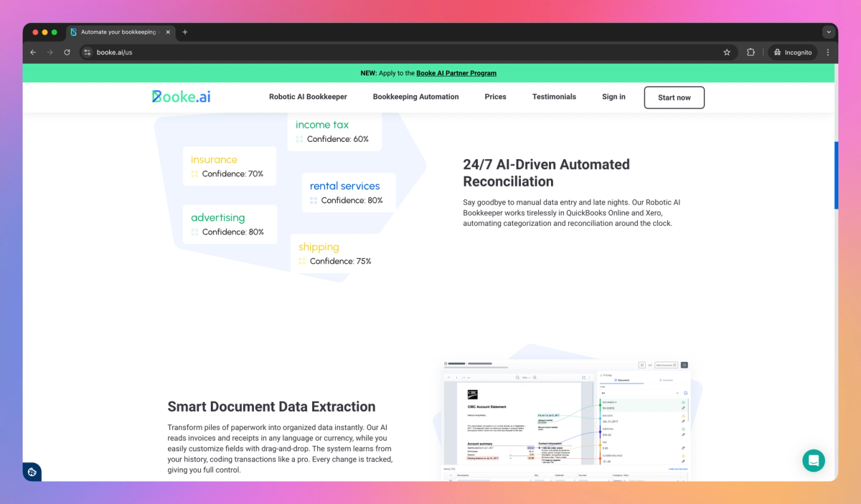The height and width of the screenshot is (504, 861).
Task: Open the browser tab search chevron
Action: (829, 32)
